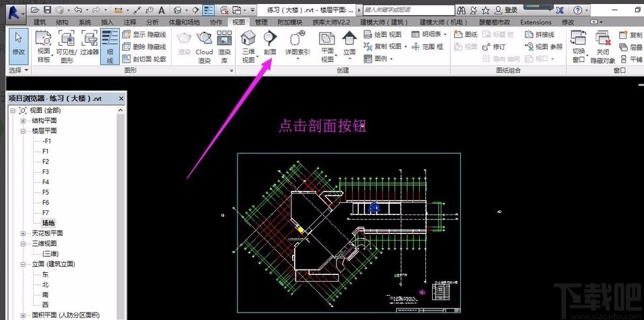Toggle 细线 (Thin Lines) ribbon button
The width and height of the screenshot is (644, 320).
point(110,45)
